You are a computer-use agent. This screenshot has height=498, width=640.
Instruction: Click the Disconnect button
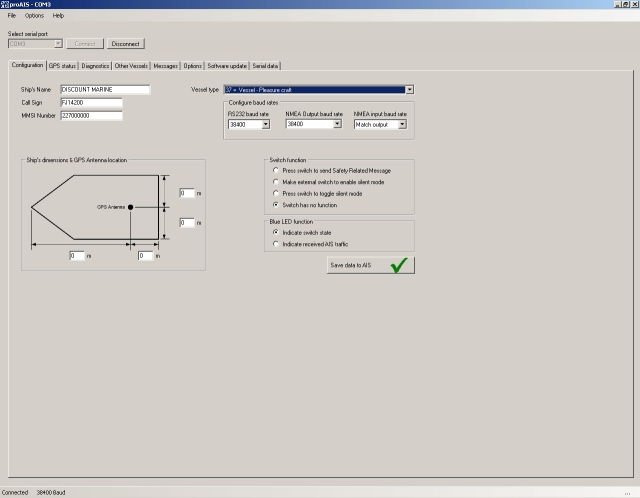pyautogui.click(x=126, y=44)
